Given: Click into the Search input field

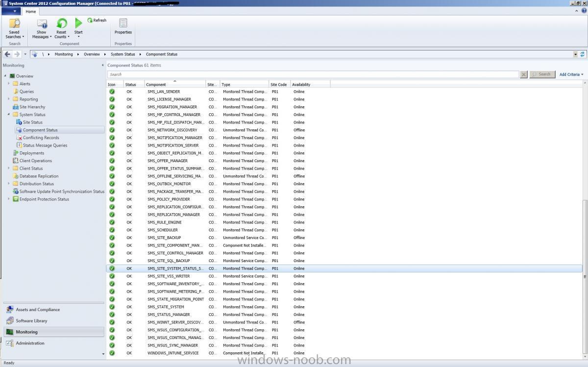Looking at the screenshot, I should 313,74.
